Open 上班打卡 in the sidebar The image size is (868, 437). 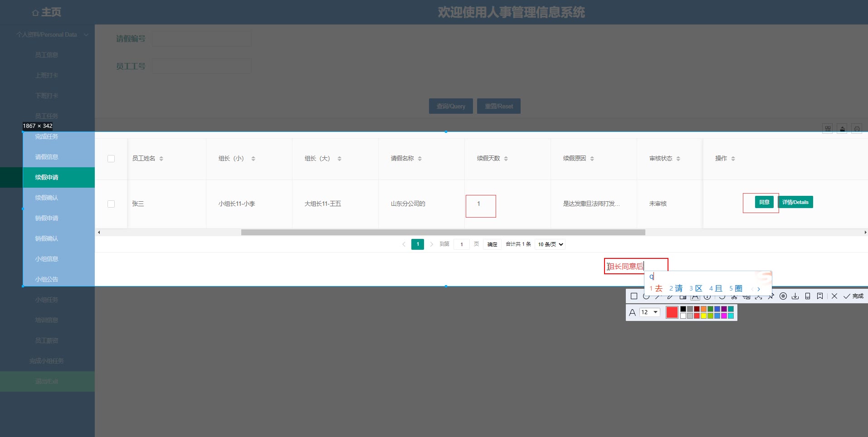click(47, 75)
